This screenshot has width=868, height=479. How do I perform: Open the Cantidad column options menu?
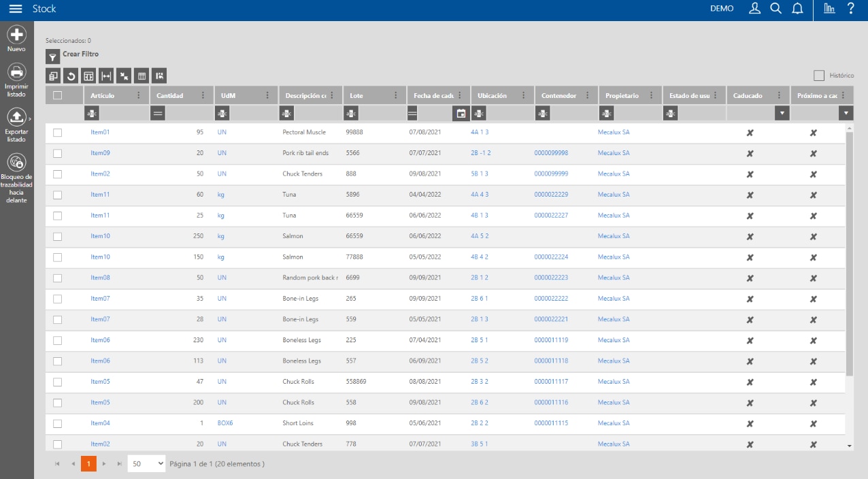[203, 96]
